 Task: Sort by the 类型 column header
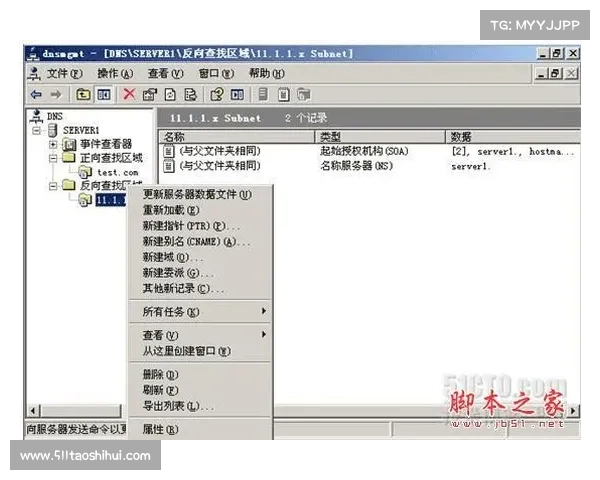point(380,137)
